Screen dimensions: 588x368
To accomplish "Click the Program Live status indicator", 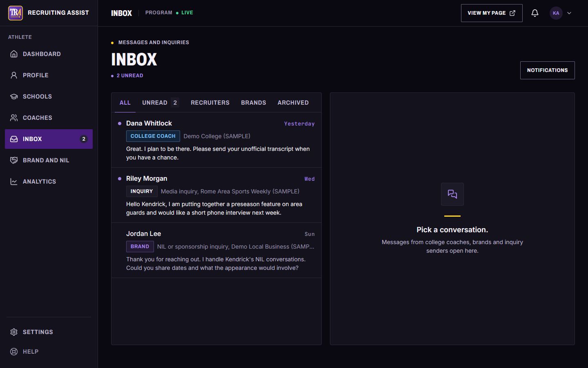I will pos(169,13).
